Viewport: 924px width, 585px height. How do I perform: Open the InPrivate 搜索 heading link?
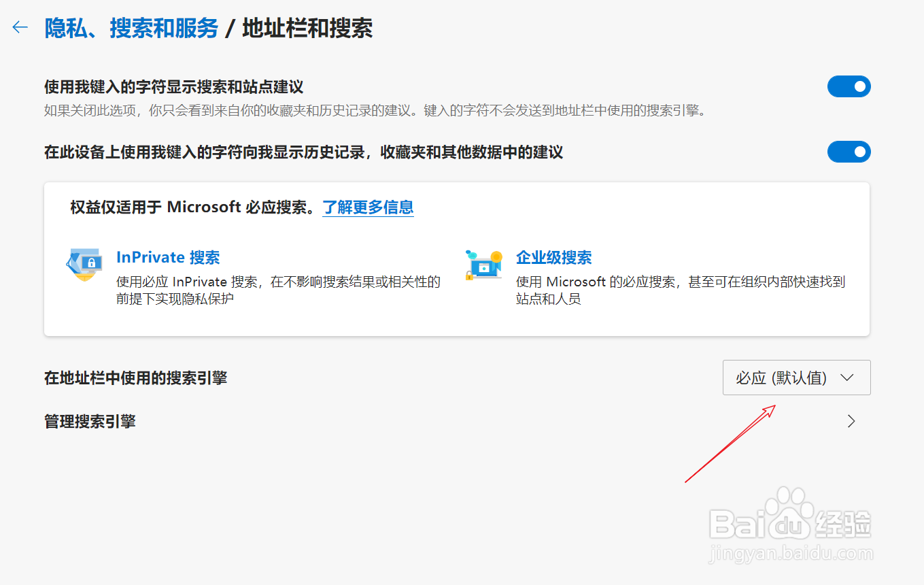pos(168,257)
